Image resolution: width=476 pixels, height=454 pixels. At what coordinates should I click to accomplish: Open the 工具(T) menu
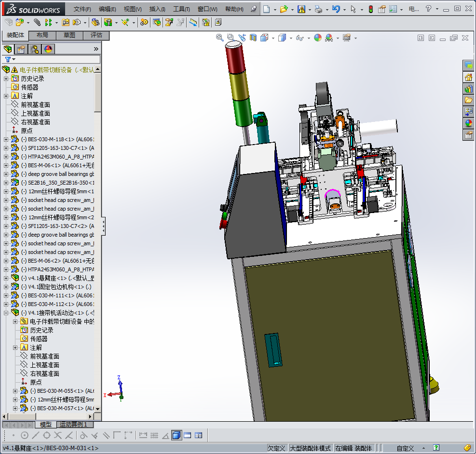tap(181, 10)
